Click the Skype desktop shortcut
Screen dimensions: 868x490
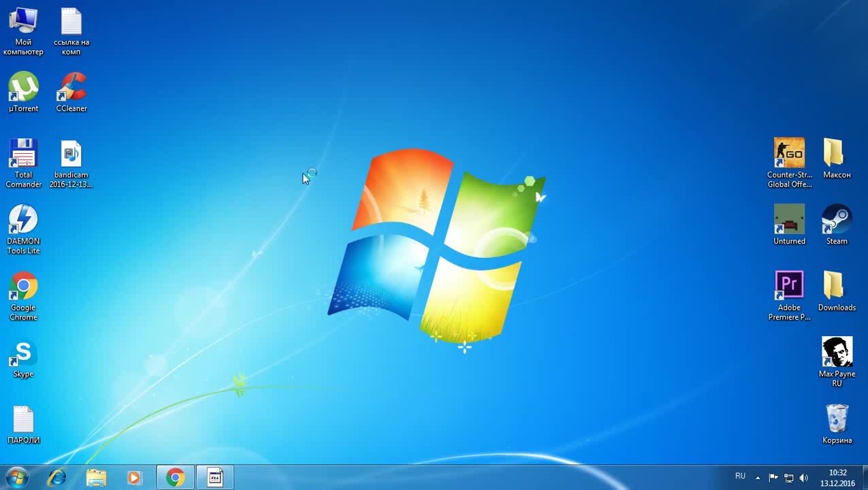point(23,354)
